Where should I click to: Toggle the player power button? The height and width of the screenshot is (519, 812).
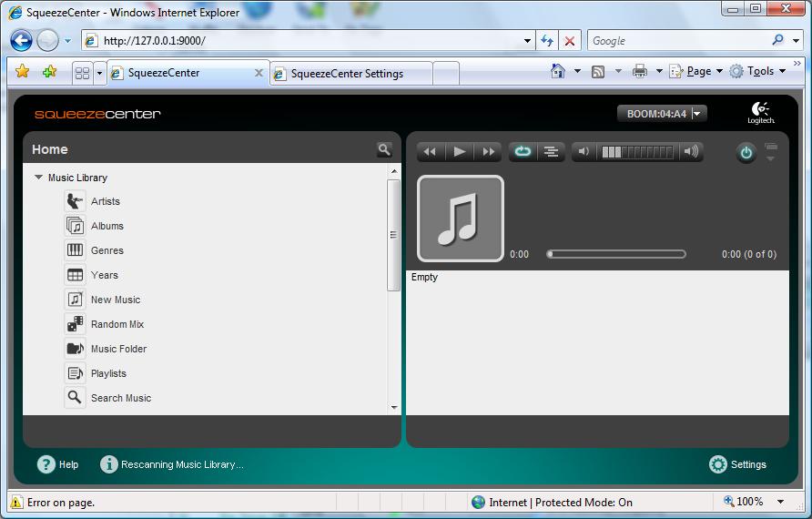(746, 153)
